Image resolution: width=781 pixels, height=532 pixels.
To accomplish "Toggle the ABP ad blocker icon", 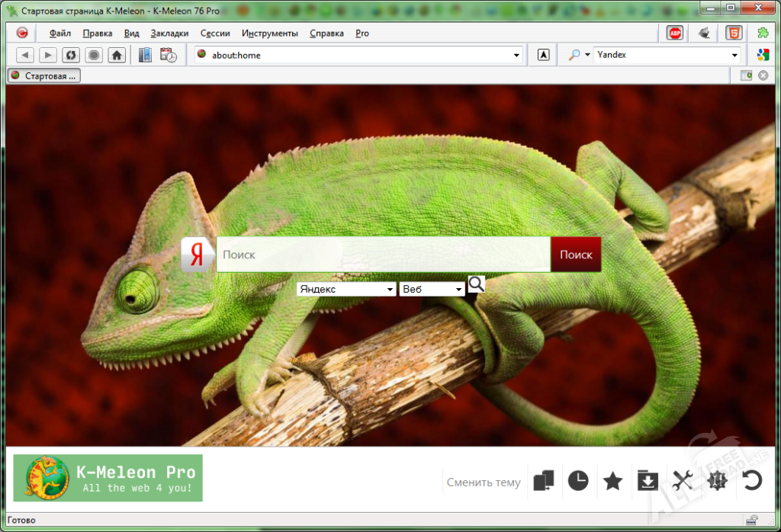I will [675, 34].
